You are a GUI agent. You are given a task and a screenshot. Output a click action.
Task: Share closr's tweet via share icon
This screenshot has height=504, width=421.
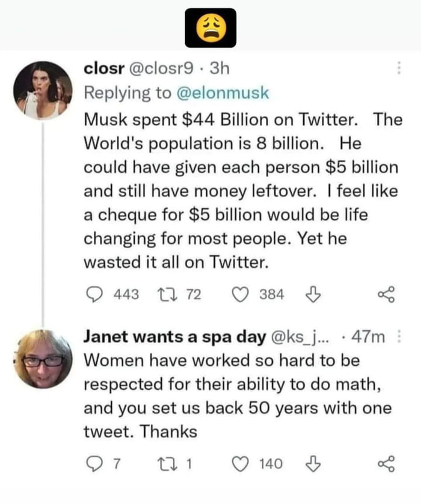point(385,294)
